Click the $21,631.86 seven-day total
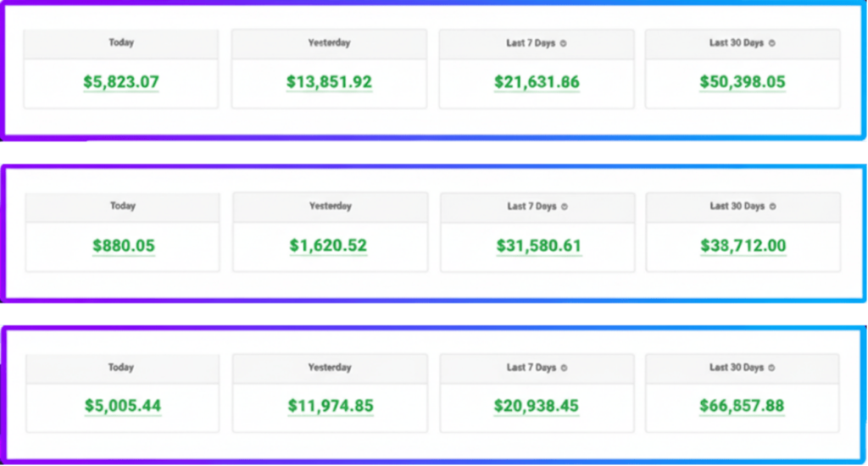This screenshot has width=868, height=466. coord(537,82)
